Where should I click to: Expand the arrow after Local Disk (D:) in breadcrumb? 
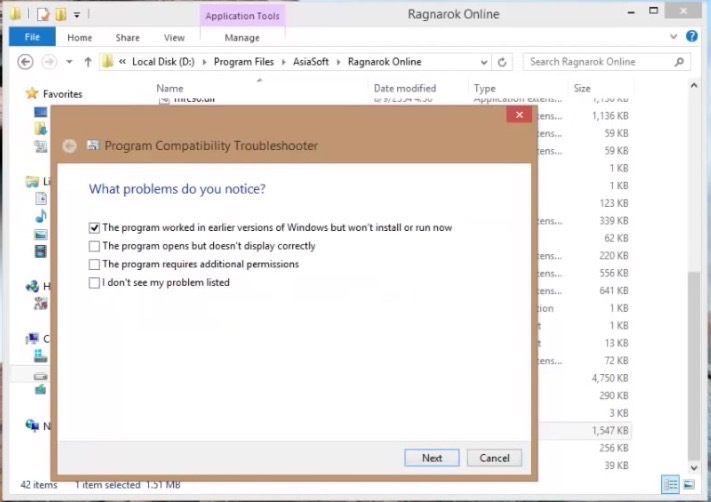(205, 62)
